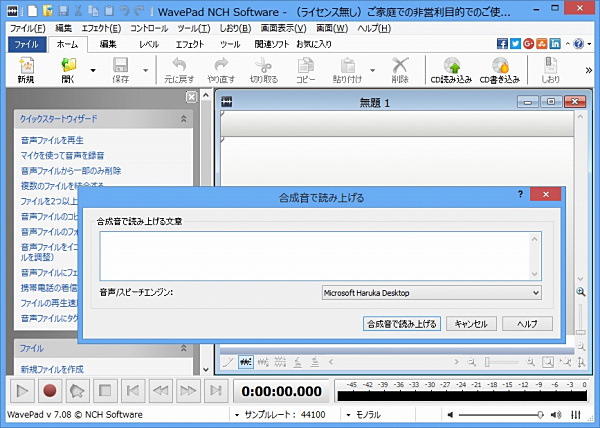Click the mixer bars icon at bottom right
The image size is (600, 428).
[576, 415]
